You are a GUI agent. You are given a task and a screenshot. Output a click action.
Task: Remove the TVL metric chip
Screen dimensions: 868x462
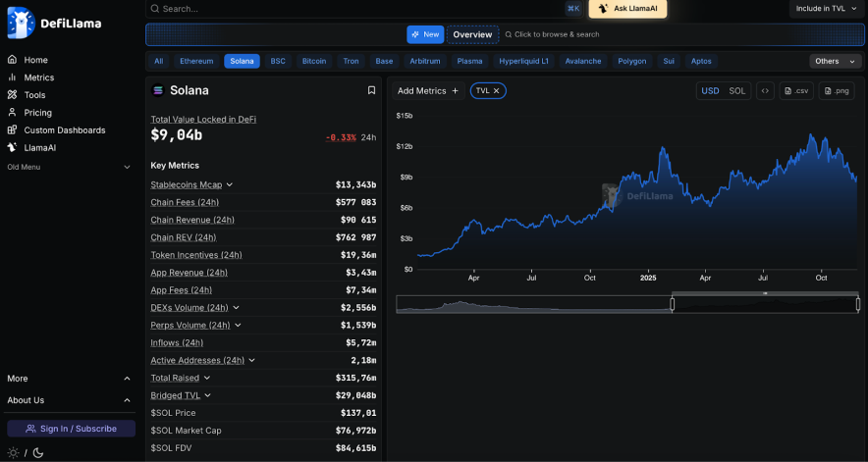click(x=497, y=90)
